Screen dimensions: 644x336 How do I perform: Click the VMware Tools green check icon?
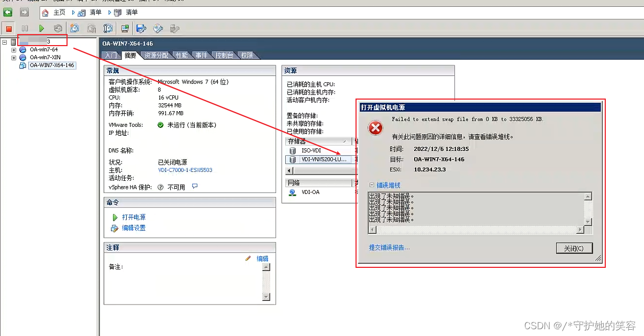(161, 125)
